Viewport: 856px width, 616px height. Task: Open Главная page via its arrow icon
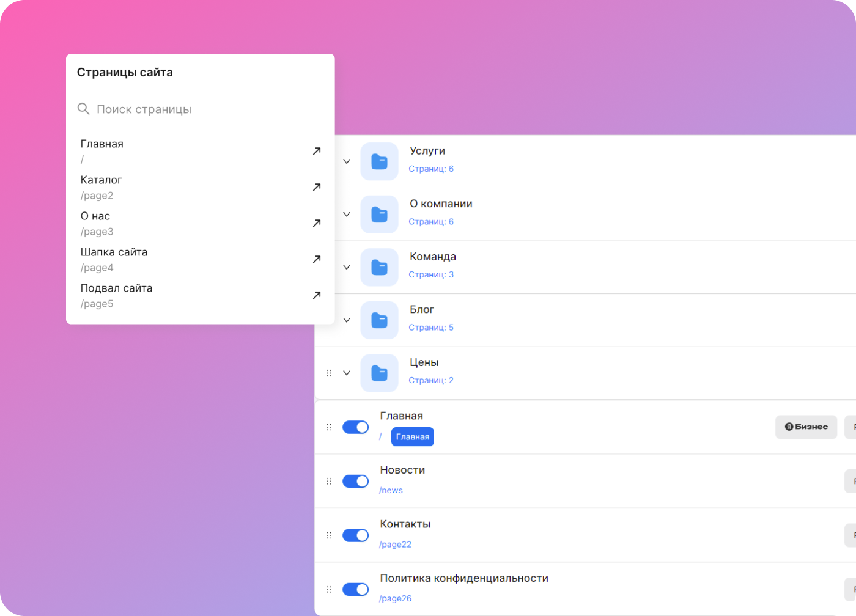(317, 151)
